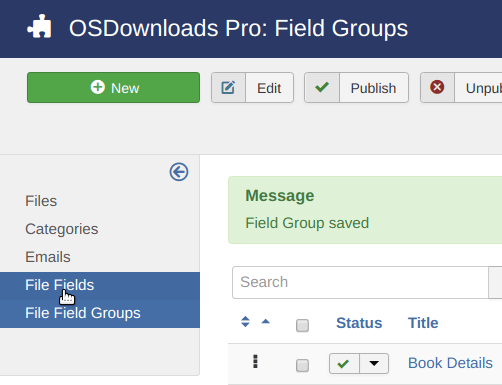Click the white plus icon inside the New button

point(98,87)
